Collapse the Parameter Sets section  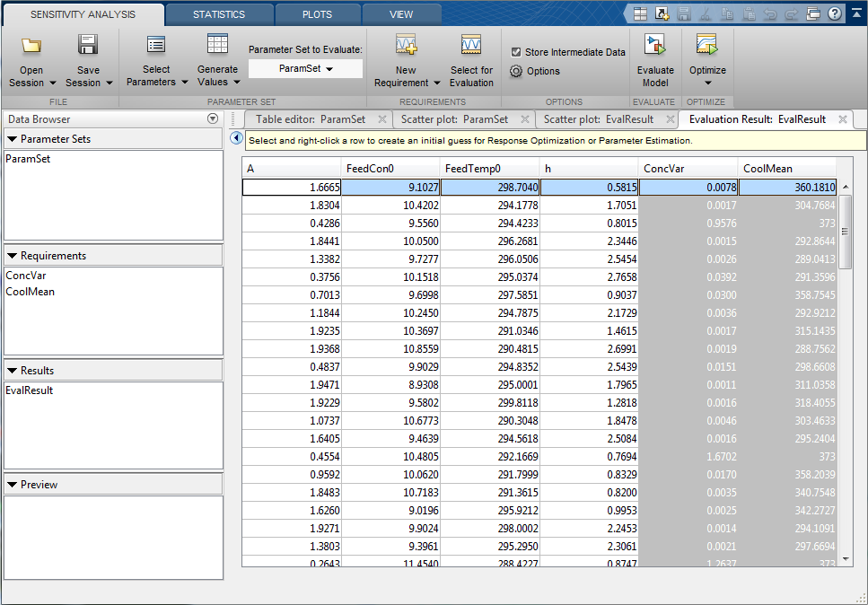click(x=13, y=139)
